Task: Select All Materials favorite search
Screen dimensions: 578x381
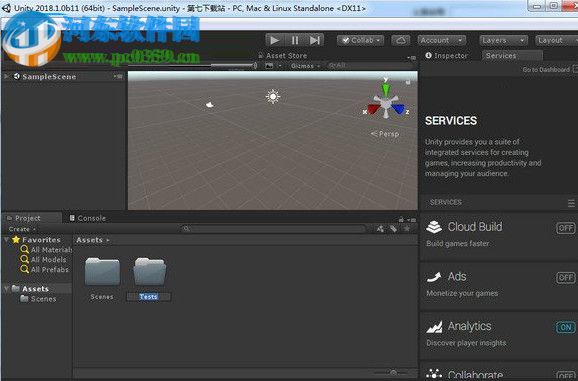Action: click(x=47, y=249)
